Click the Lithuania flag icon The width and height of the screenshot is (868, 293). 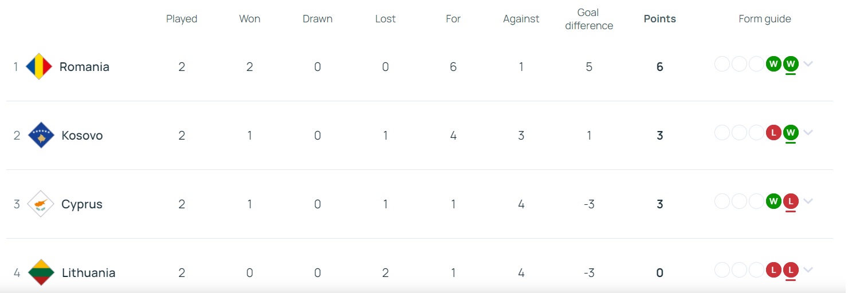click(x=41, y=272)
